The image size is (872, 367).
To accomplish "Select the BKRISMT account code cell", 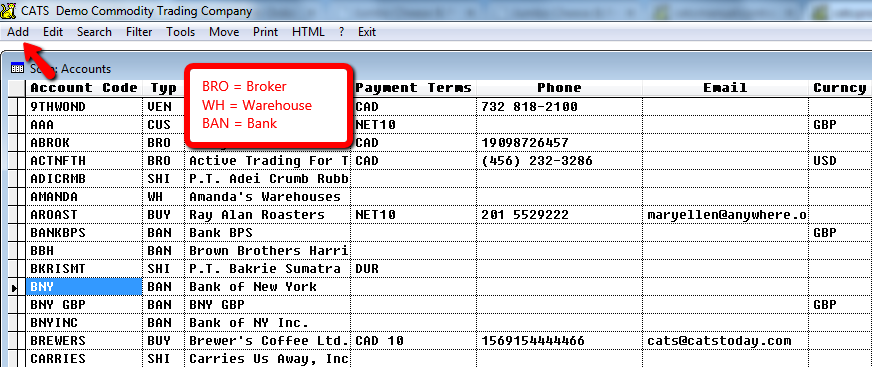I will click(x=83, y=269).
